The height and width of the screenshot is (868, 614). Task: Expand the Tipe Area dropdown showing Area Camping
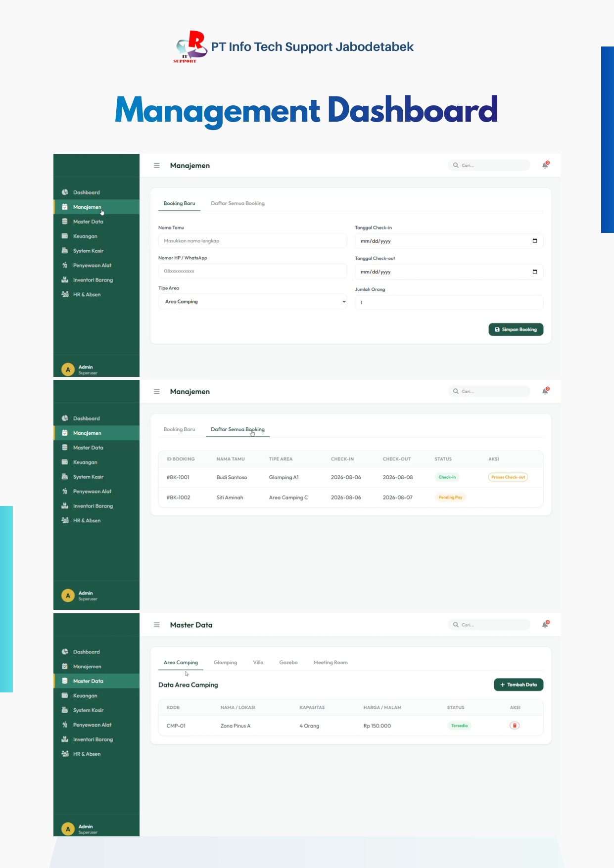click(252, 302)
